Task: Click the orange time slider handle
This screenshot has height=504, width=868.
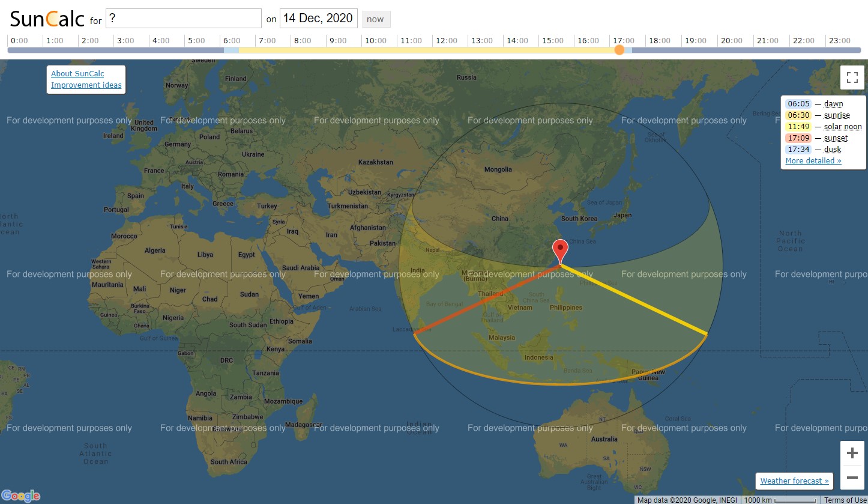Action: 619,50
